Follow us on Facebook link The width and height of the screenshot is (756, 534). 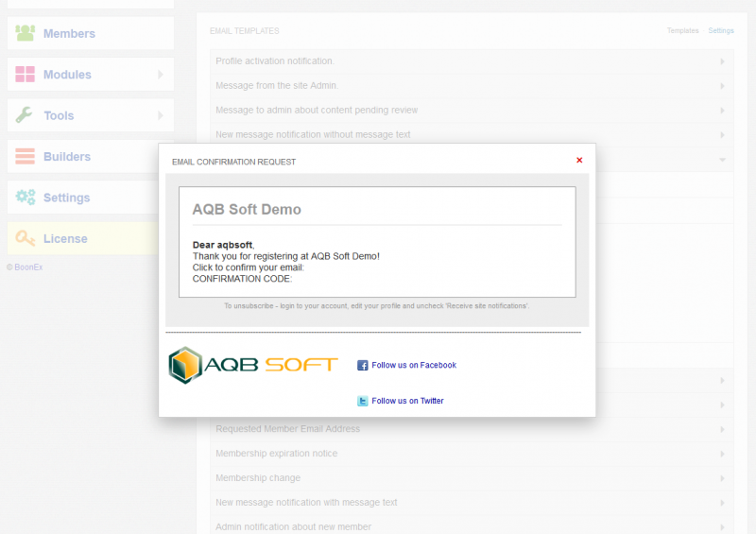click(414, 365)
